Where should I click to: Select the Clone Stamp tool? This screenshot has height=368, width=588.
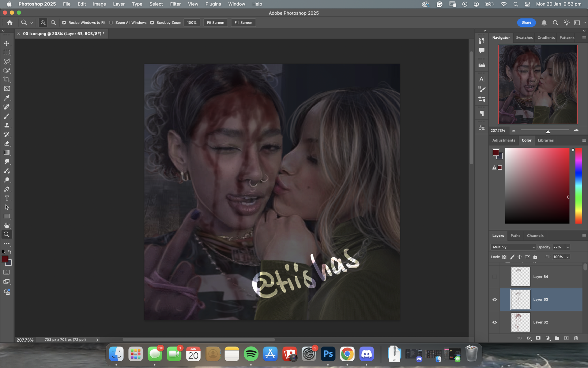[x=6, y=125]
